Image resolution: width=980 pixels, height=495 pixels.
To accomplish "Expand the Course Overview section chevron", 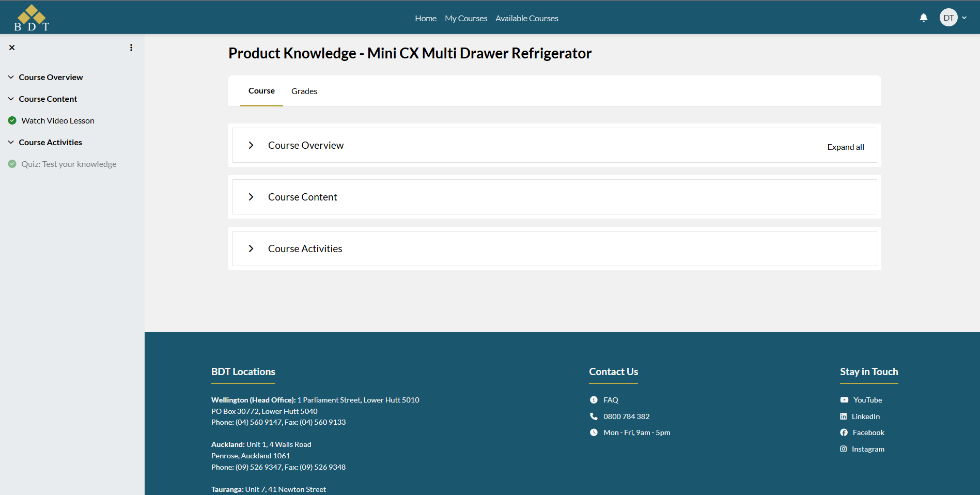I will [251, 145].
